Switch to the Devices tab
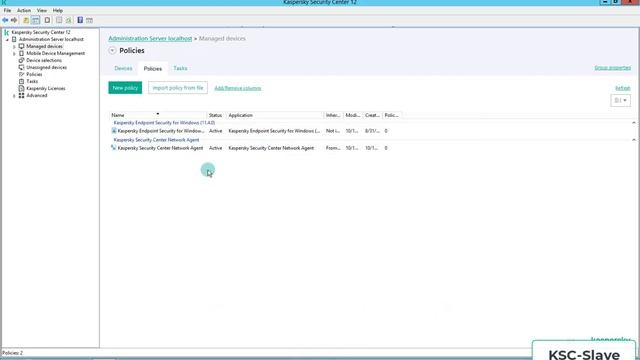Viewport: 640px width, 360px height. (123, 68)
